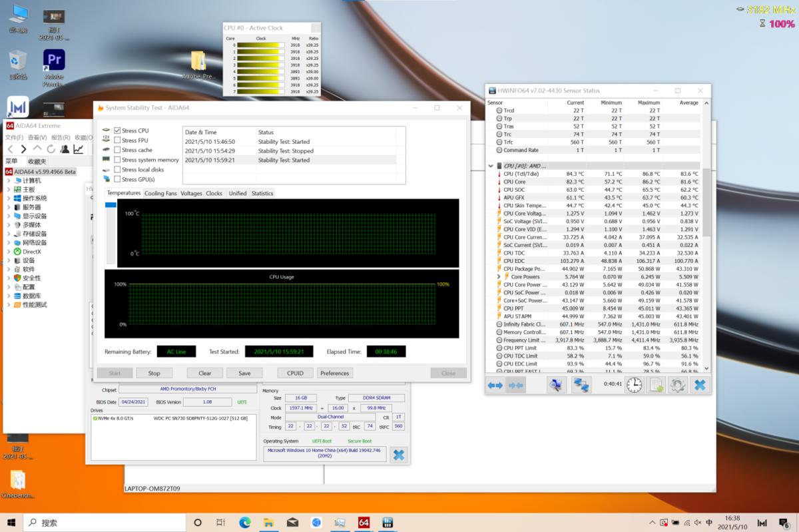Open the Statistics tab

pyautogui.click(x=262, y=193)
